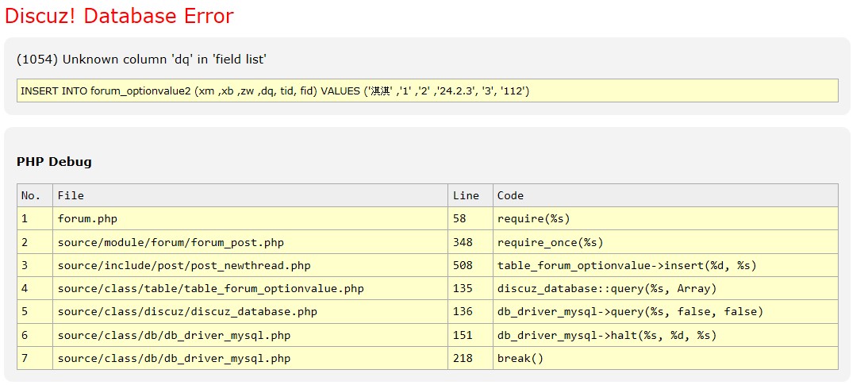
Task: Click line number 58
Action: click(470, 219)
